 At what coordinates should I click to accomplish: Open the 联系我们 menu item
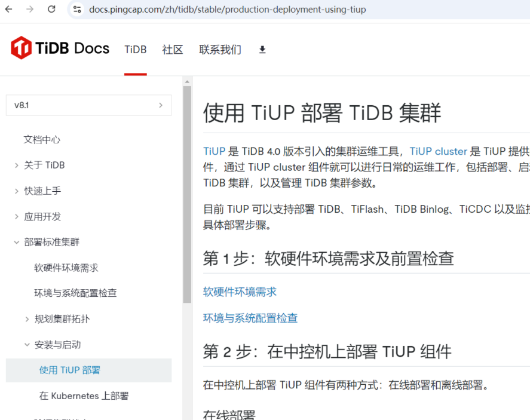(x=220, y=50)
